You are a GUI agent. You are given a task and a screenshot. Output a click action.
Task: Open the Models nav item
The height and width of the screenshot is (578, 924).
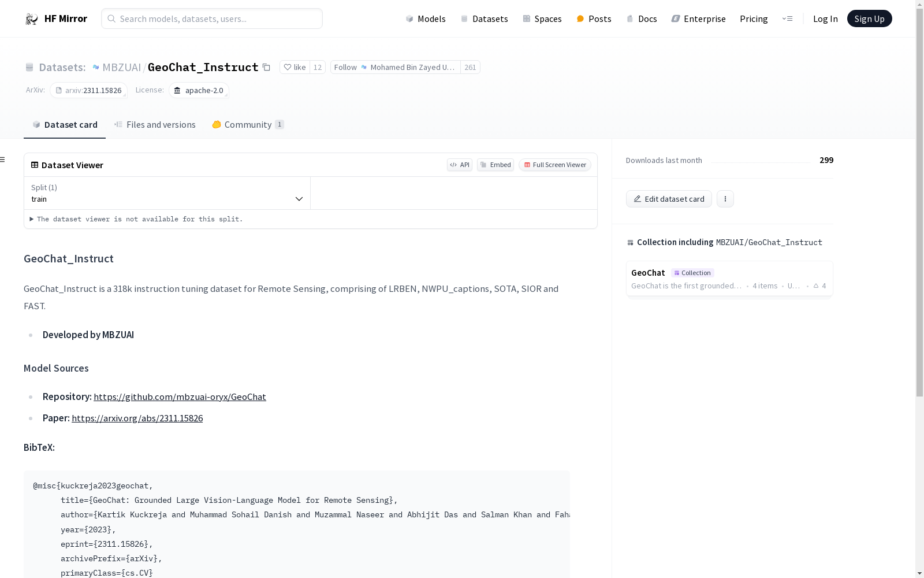(x=426, y=18)
